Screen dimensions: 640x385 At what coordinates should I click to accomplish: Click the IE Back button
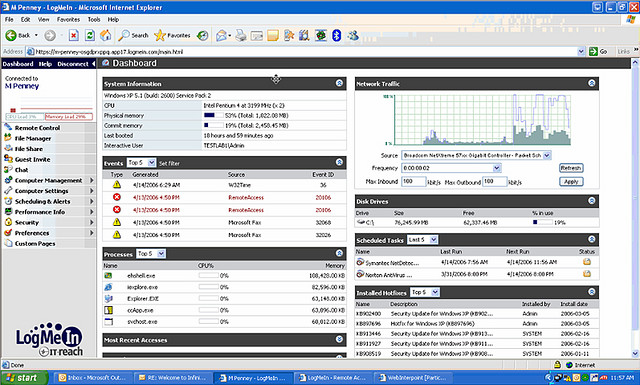tap(18, 36)
